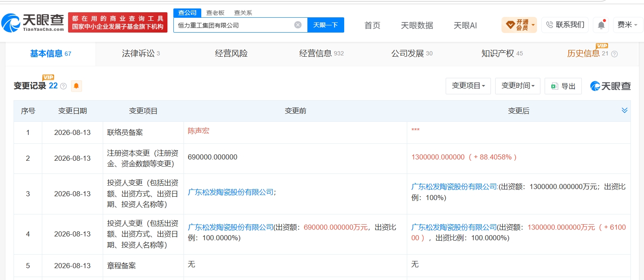Expand table with double-chevron icon in header
Screen dimensions: 644x280
tap(624, 110)
